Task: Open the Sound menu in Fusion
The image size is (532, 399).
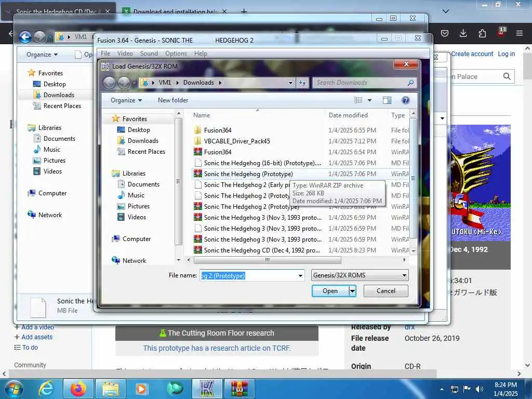Action: 149,54
